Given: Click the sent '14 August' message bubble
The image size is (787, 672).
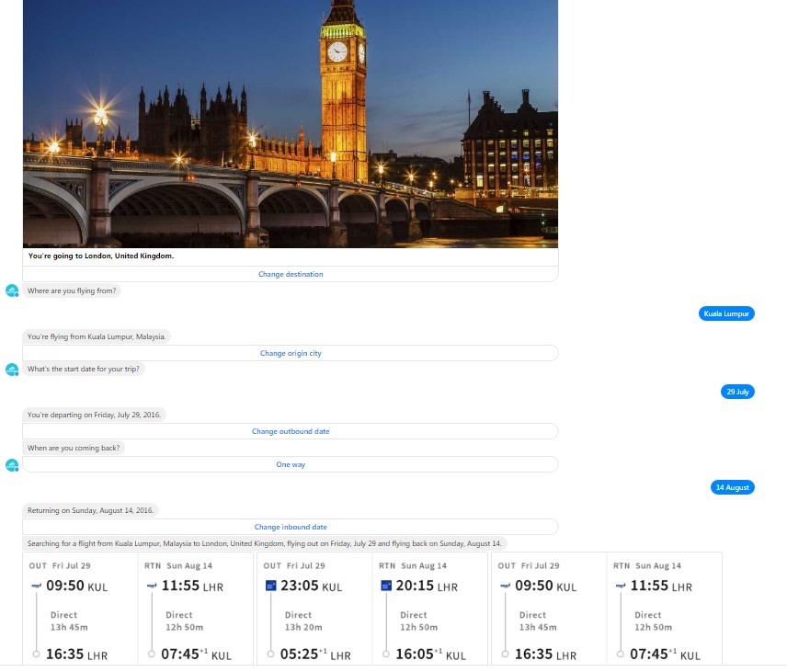Looking at the screenshot, I should [x=732, y=487].
